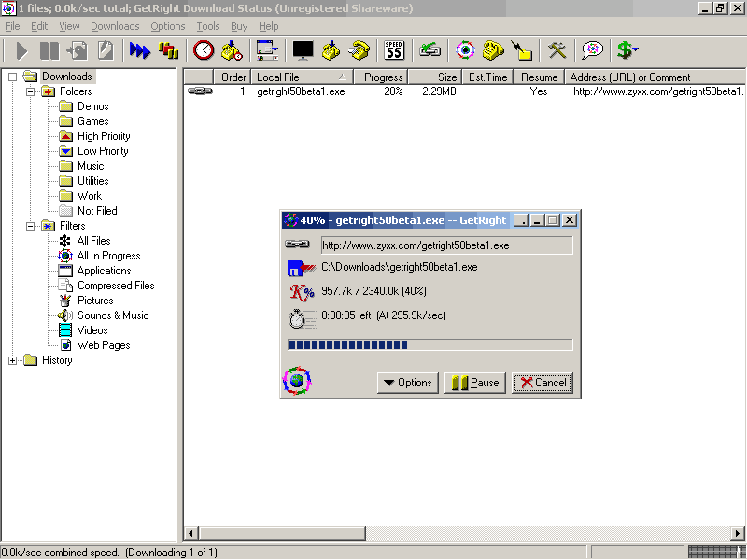Click the Speed 55 limit toolbar icon

[x=394, y=50]
